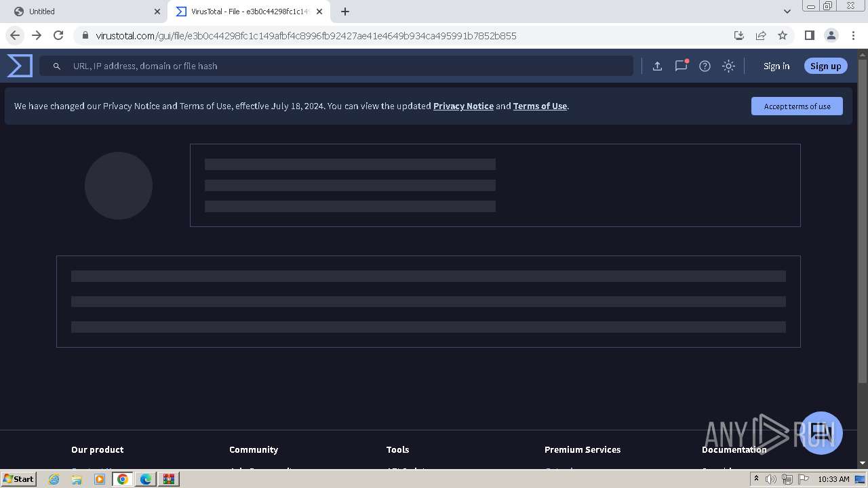Focus the URL, IP address, domain search field
Image resolution: width=868 pixels, height=488 pixels.
click(336, 66)
